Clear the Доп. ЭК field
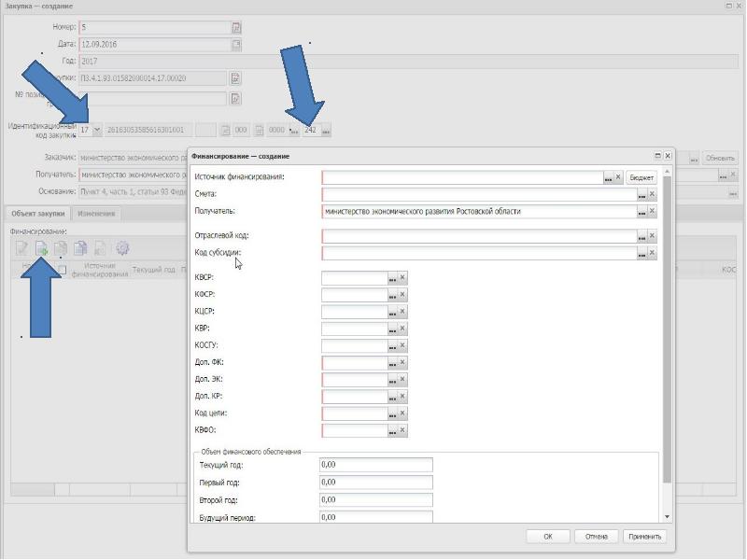This screenshot has height=560, width=747. click(402, 380)
